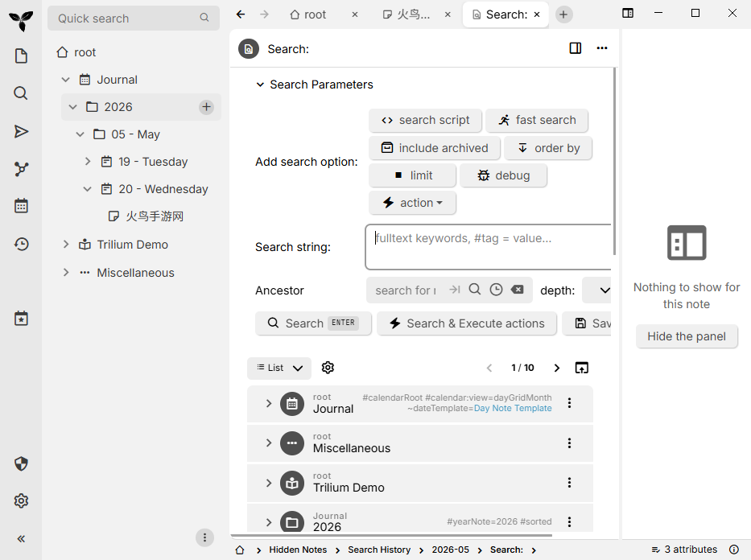Image resolution: width=751 pixels, height=560 pixels.
Task: Open today's journal note starred calendar icon
Action: coord(21,319)
